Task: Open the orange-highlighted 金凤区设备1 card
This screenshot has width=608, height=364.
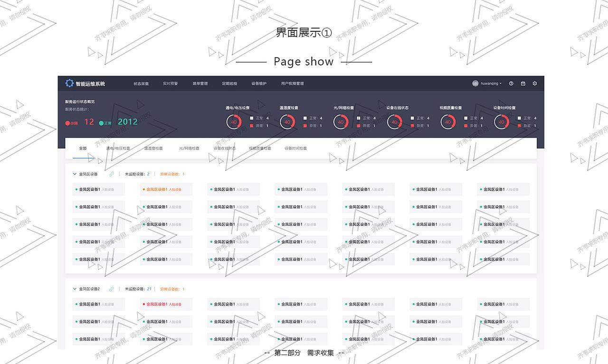Action: point(166,189)
